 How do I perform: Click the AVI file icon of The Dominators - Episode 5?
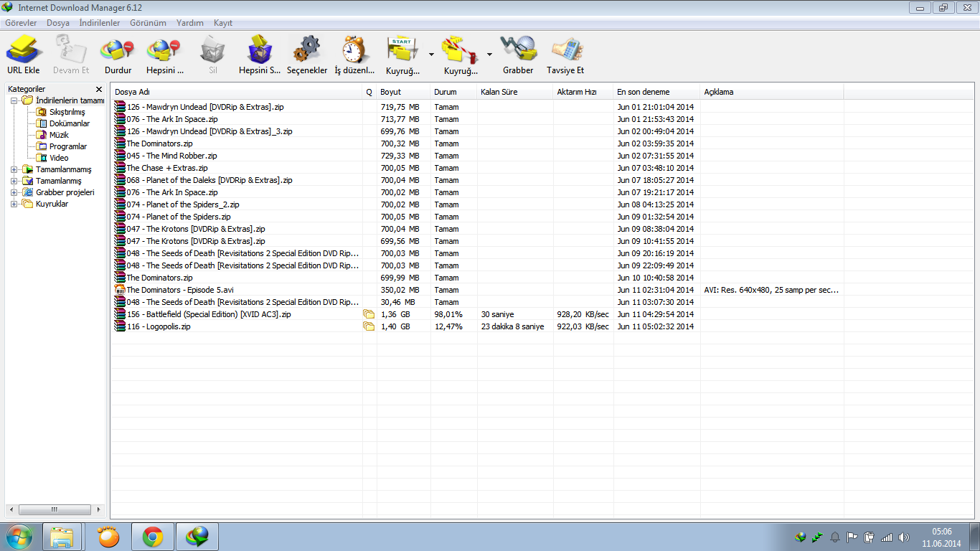(x=120, y=290)
